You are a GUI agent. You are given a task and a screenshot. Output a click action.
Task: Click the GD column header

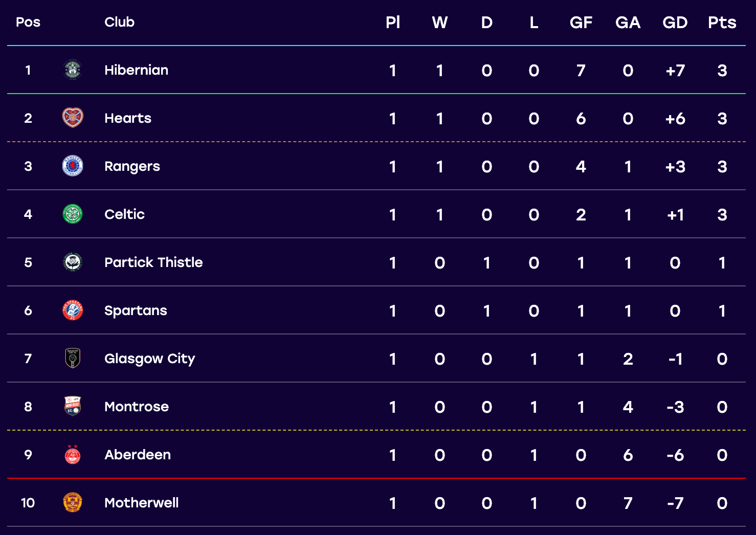coord(675,23)
